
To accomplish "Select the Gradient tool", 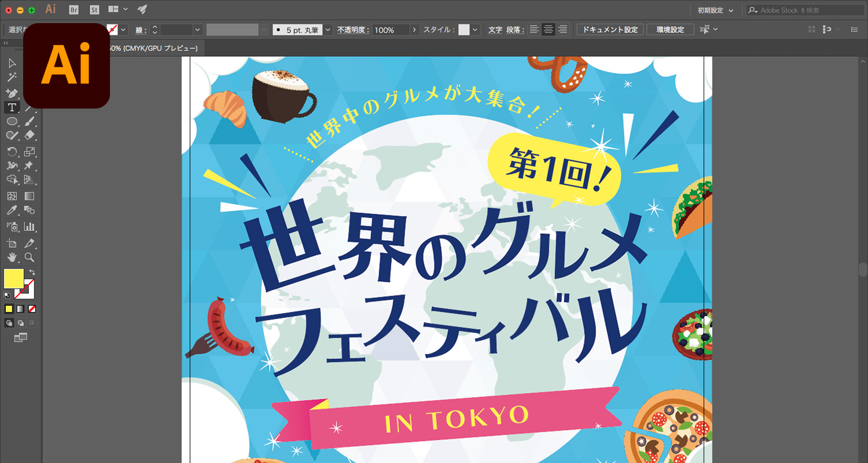I will (30, 197).
